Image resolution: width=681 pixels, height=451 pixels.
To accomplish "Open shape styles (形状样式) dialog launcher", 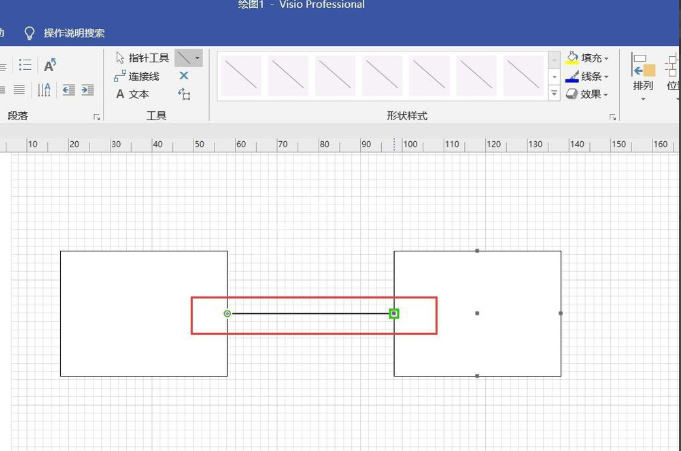I will (612, 117).
